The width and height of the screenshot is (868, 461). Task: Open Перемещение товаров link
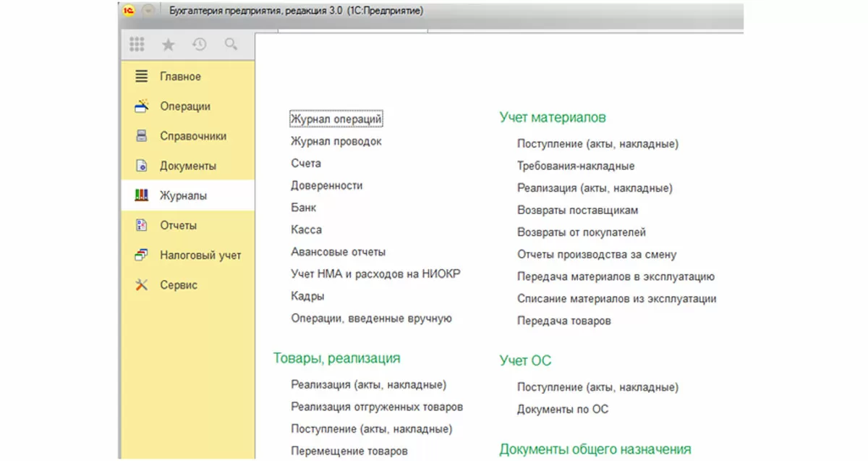coord(349,451)
